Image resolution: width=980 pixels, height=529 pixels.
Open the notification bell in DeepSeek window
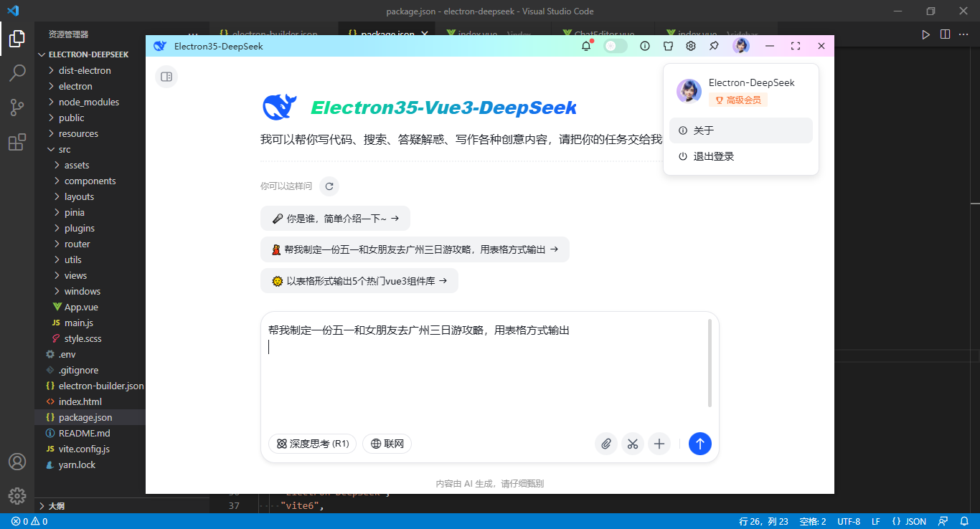[586, 46]
